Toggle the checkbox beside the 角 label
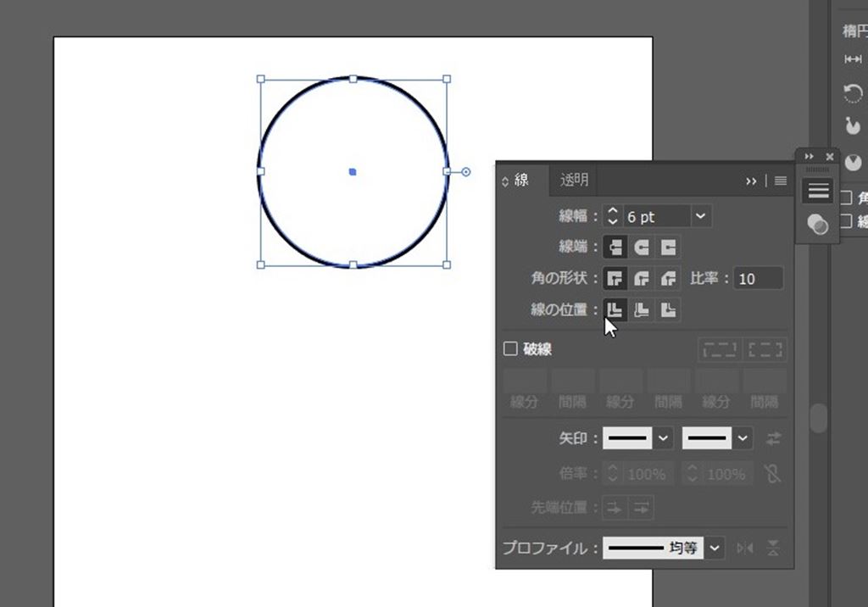This screenshot has width=868, height=607. point(845,198)
